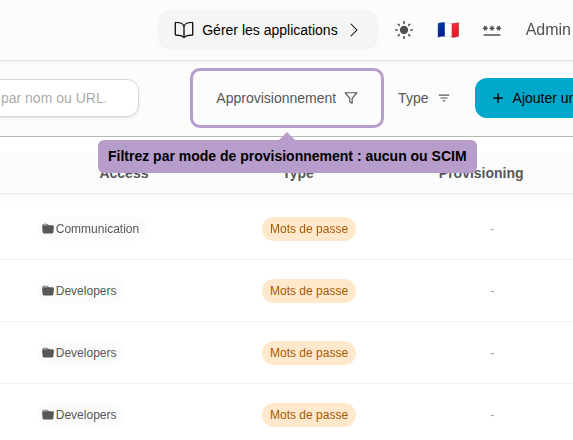This screenshot has width=573, height=440.
Task: Click the search by name or URL field
Action: [x=68, y=98]
